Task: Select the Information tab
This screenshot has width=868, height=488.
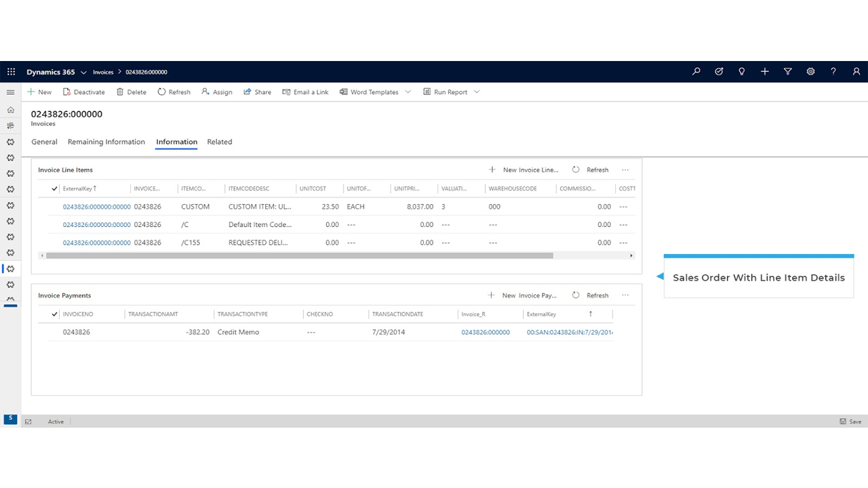Action: tap(176, 142)
